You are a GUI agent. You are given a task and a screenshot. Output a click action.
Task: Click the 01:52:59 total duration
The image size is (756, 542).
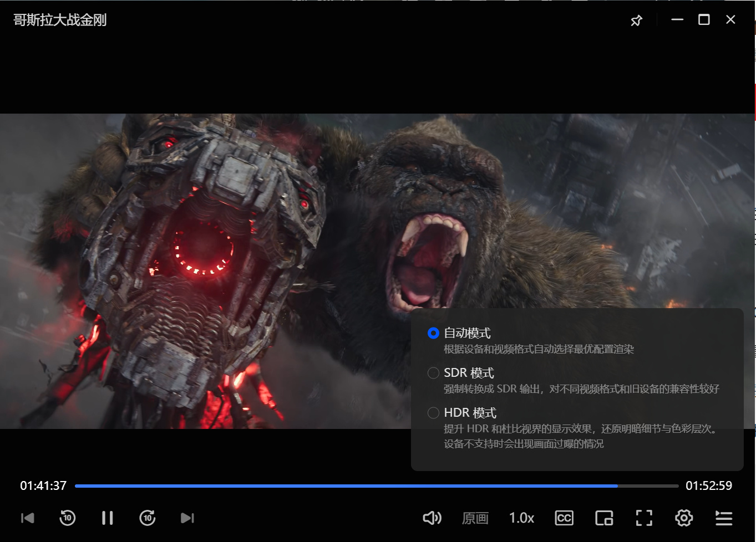tap(709, 486)
